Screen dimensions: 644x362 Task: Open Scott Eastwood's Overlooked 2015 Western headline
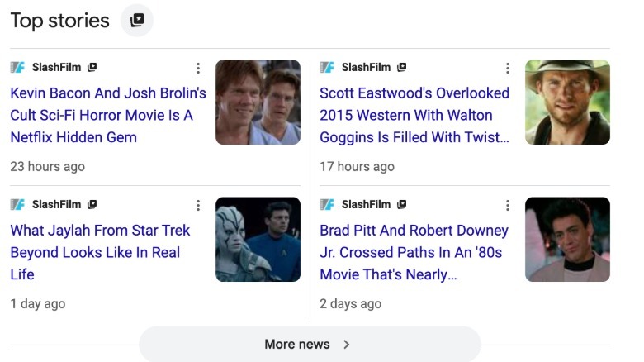(x=414, y=115)
